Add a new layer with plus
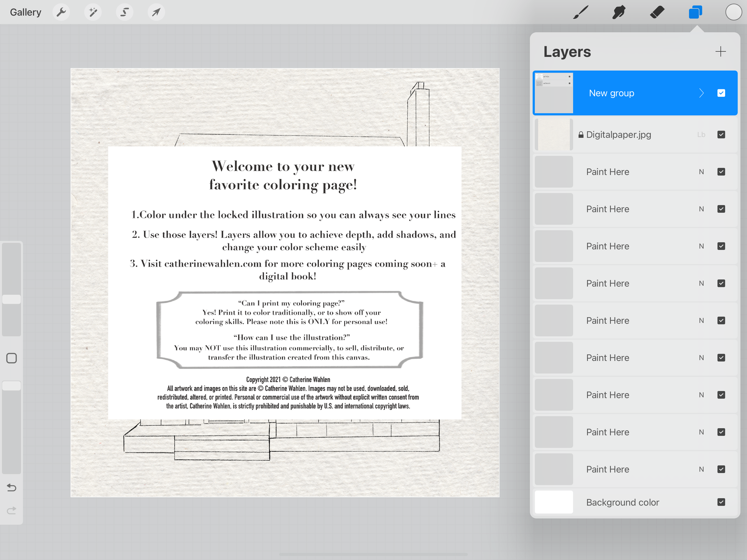747x560 pixels. pos(721,51)
